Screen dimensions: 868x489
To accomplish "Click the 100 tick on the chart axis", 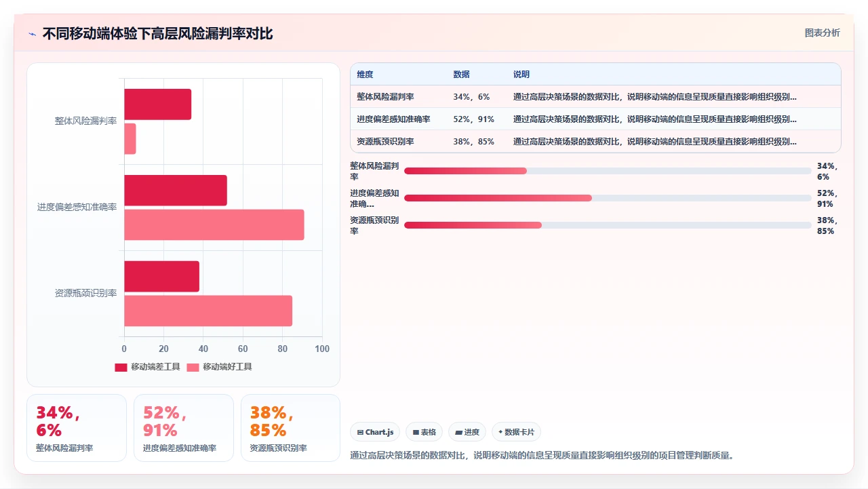I will point(322,349).
